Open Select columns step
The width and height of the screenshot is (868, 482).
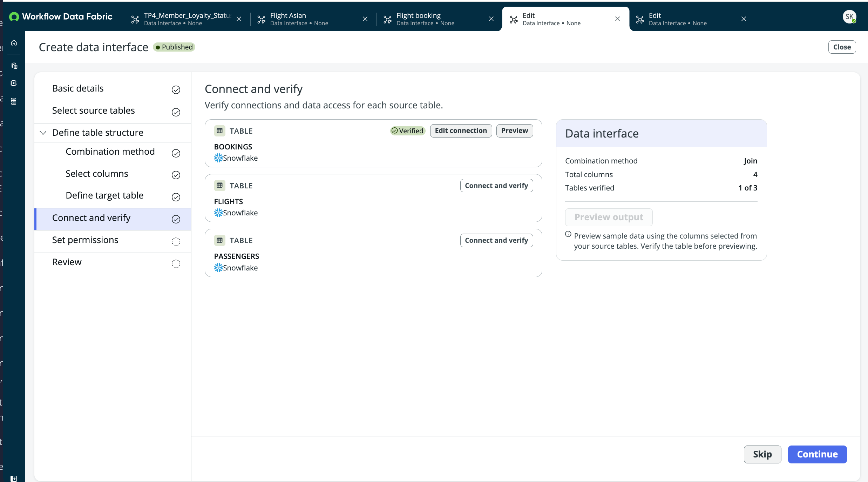(x=113, y=174)
